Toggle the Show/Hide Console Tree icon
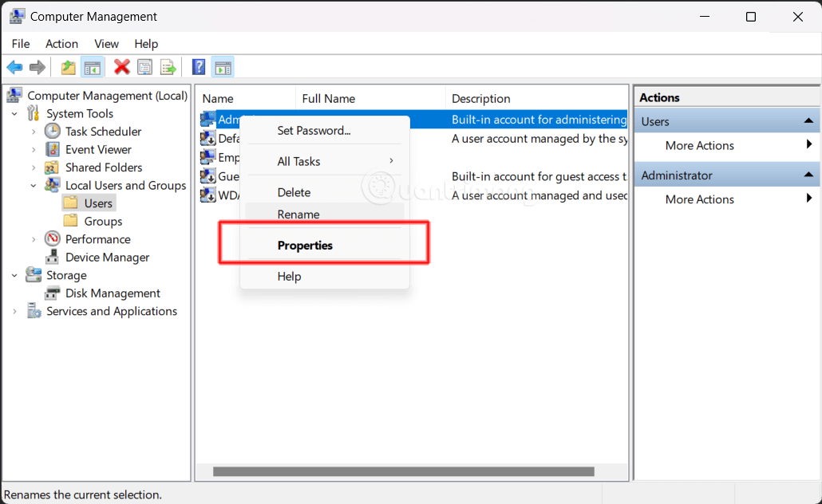This screenshot has width=822, height=504. click(93, 68)
